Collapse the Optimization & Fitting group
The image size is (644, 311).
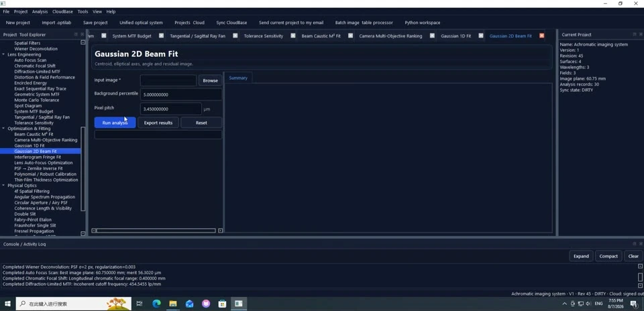[x=4, y=129]
